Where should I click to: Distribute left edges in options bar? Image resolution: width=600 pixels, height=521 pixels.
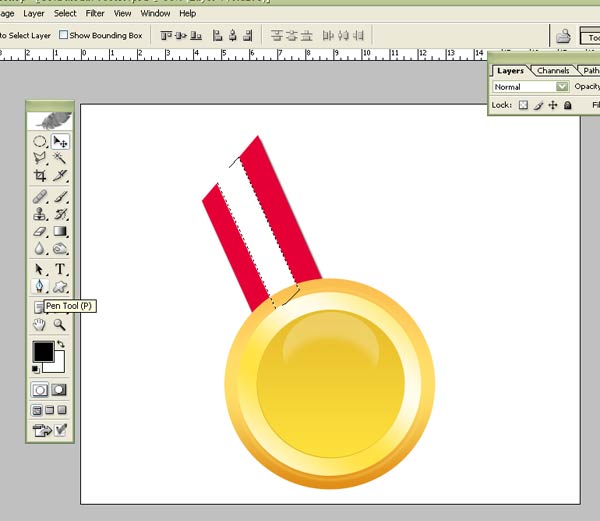click(x=328, y=36)
